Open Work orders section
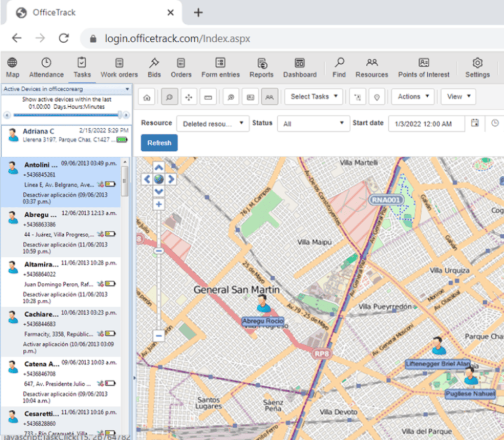 point(119,68)
